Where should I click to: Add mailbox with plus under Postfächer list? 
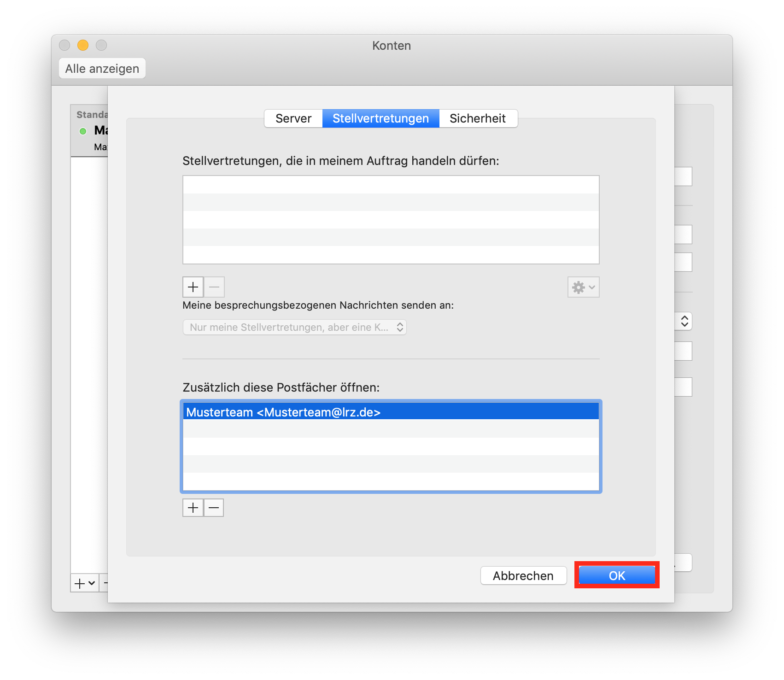pyautogui.click(x=193, y=508)
